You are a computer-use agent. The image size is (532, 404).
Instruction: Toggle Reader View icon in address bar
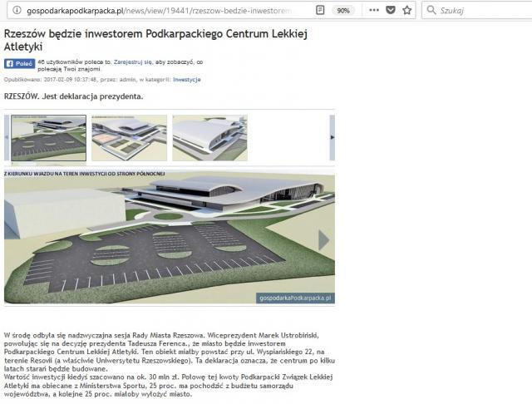tap(320, 10)
